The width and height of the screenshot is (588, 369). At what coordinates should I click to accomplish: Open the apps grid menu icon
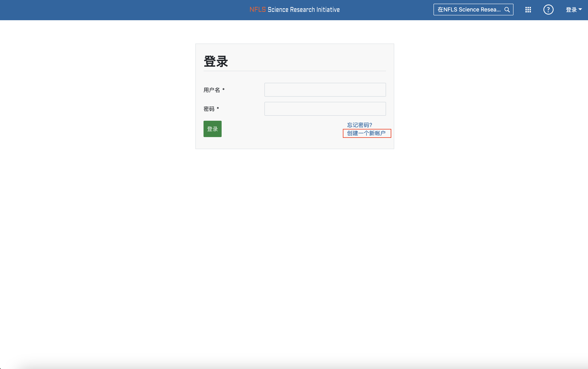point(528,10)
